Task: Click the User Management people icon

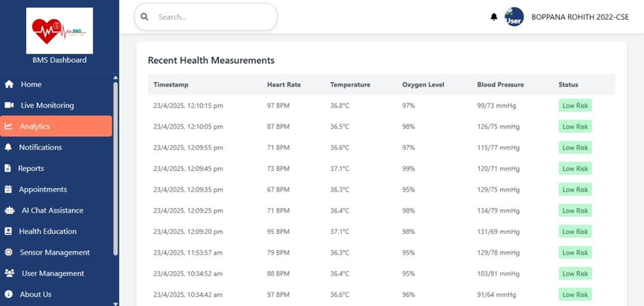Action: (x=10, y=273)
